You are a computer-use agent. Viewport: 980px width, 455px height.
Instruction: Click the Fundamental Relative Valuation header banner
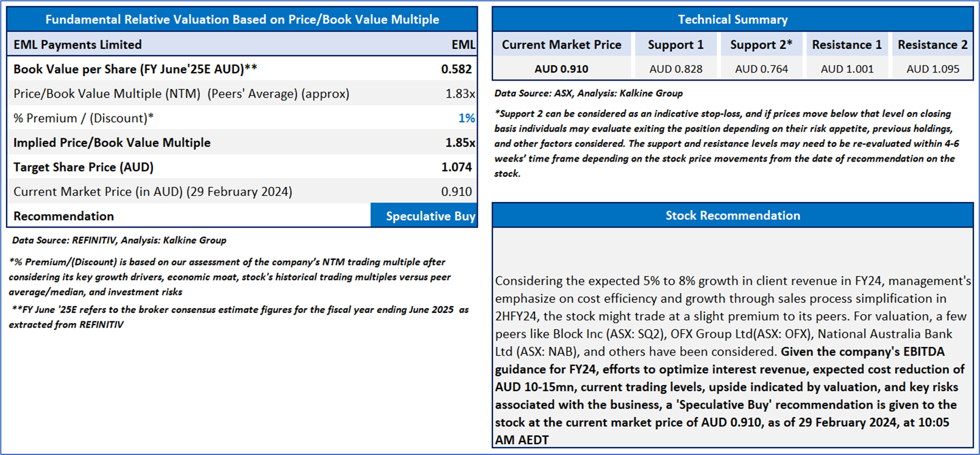242,20
